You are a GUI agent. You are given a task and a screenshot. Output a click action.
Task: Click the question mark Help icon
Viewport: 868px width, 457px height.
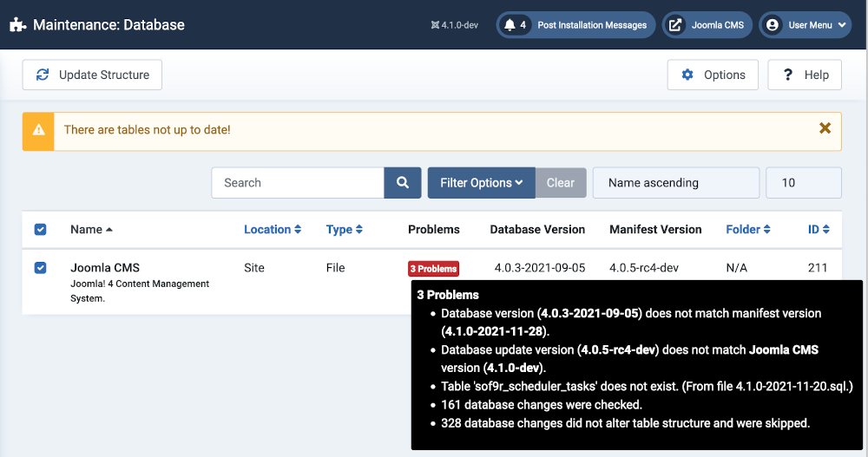tap(788, 75)
